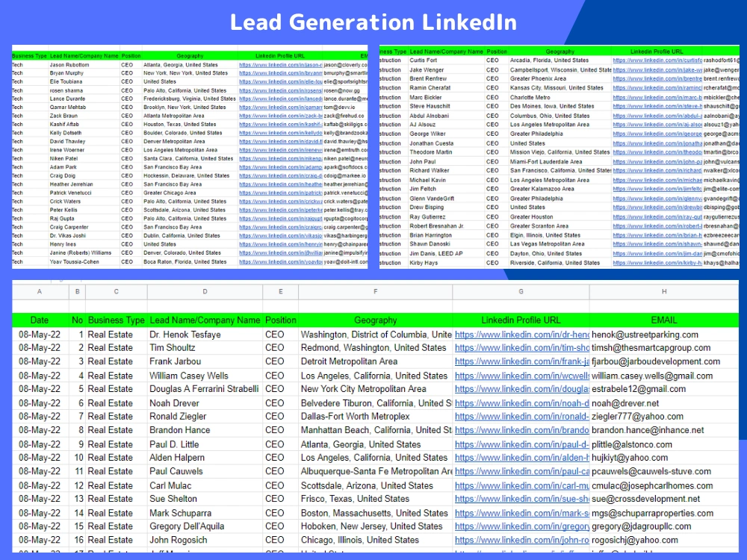747x560 pixels.
Task: Open Alden Halpern's LinkedIn profile link
Action: tap(521, 458)
